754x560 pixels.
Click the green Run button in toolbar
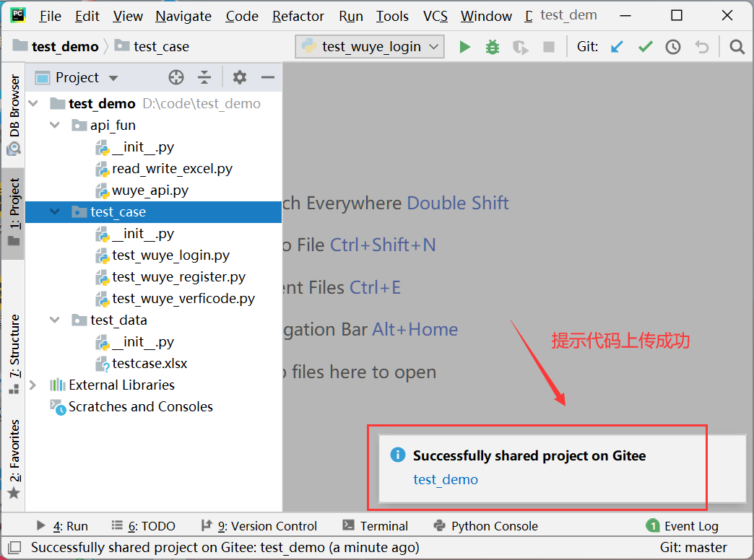point(465,47)
